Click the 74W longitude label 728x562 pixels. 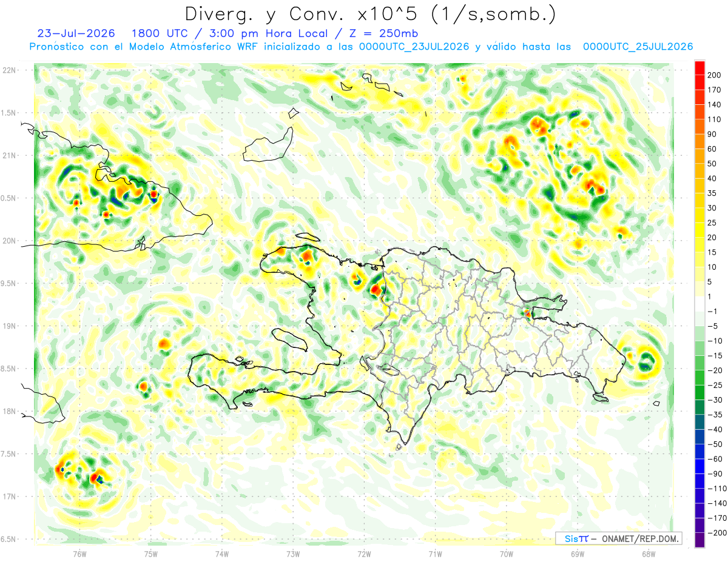(221, 554)
